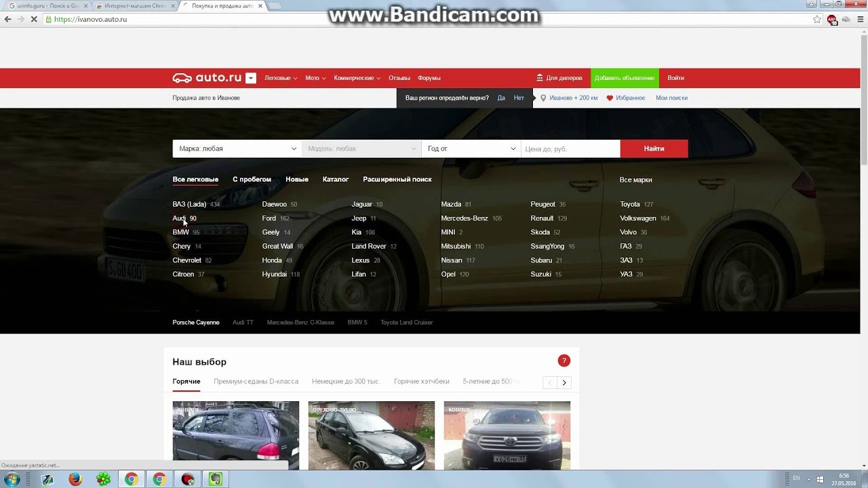The height and width of the screenshot is (488, 868).
Task: Open the Для дилеров link
Action: 559,78
